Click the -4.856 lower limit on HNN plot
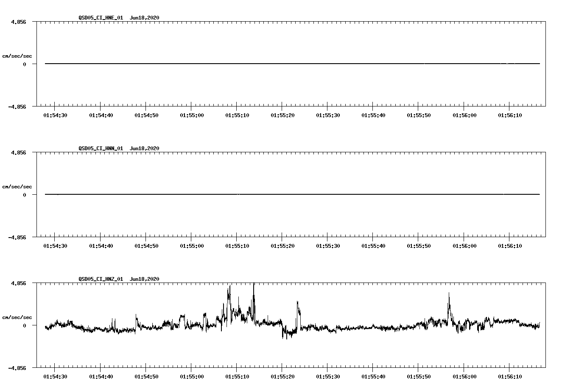576x392 pixels. point(17,238)
